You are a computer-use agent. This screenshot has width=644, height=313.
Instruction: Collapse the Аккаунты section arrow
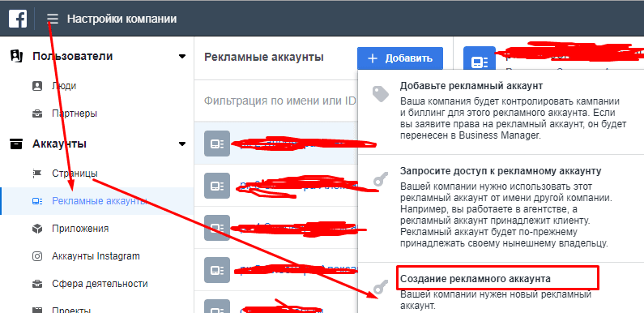click(182, 144)
